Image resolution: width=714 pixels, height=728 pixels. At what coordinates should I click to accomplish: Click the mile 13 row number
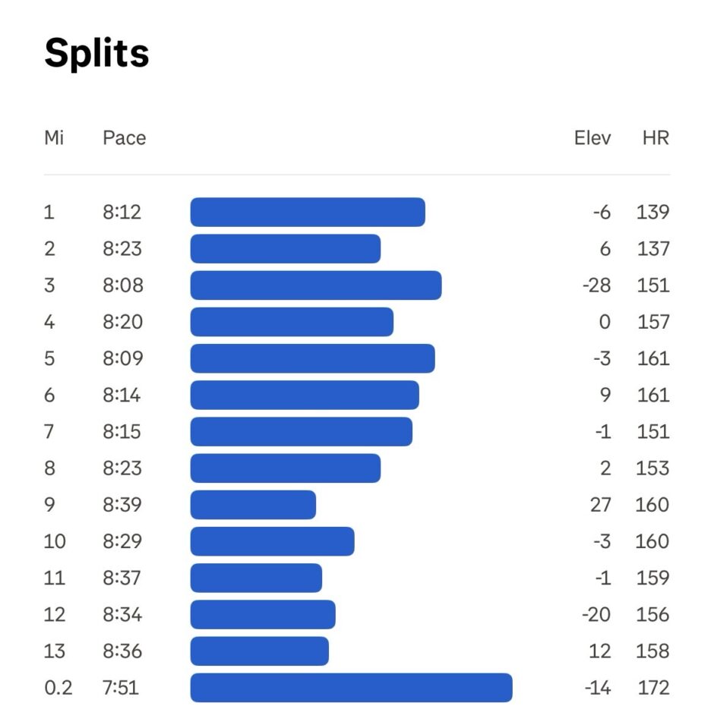click(x=55, y=651)
